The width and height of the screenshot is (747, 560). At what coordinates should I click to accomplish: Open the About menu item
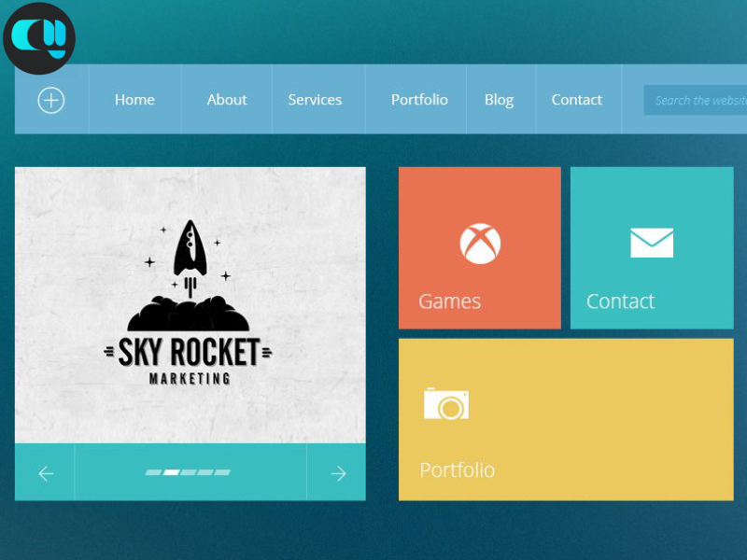coord(227,100)
